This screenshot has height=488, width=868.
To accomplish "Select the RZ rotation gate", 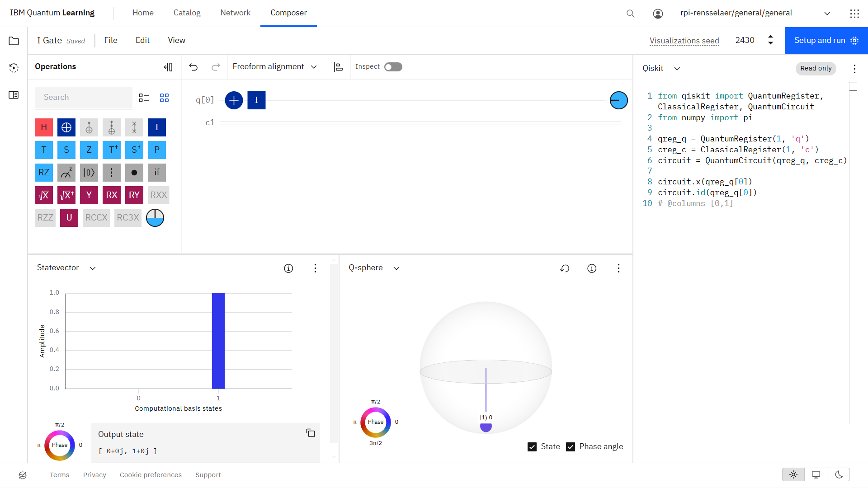I will (x=44, y=173).
